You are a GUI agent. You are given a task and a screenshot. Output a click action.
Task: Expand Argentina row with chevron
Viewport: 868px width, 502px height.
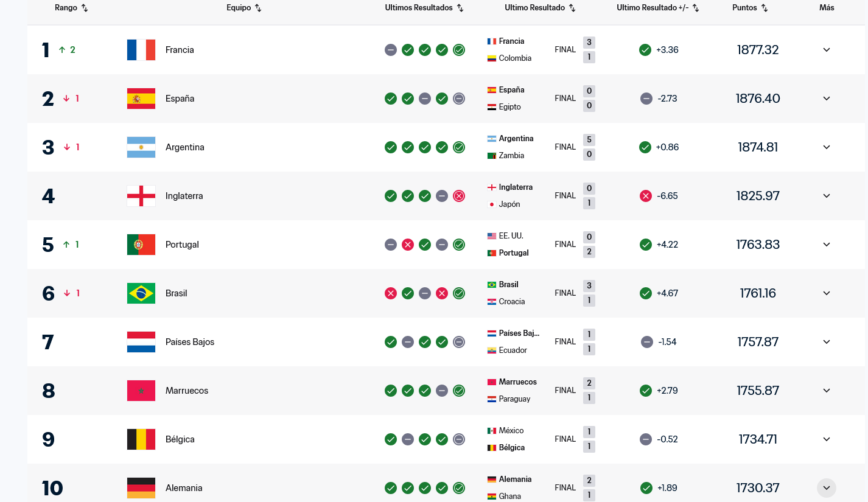coord(826,147)
